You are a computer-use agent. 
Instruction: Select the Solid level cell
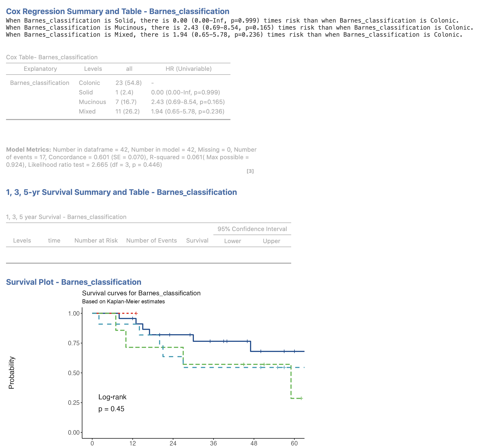click(x=86, y=92)
